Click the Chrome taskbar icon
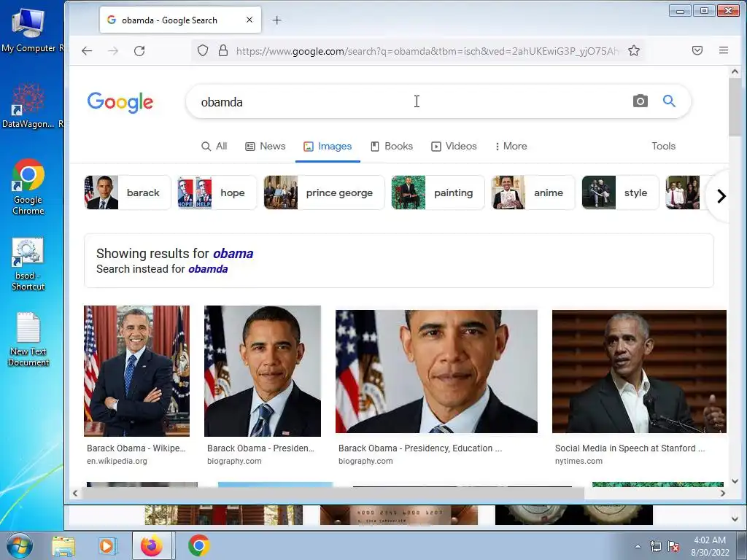Screen dimensions: 747x560 pyautogui.click(x=198, y=545)
